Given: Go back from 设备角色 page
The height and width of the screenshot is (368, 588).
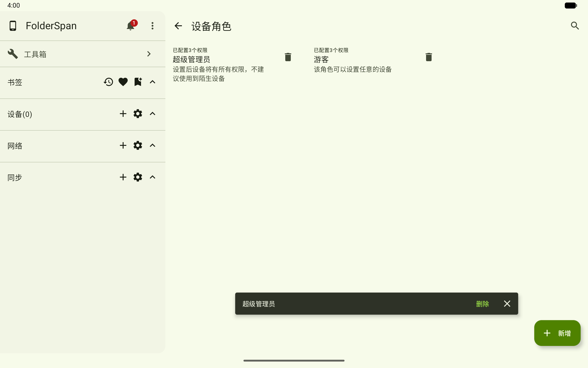Looking at the screenshot, I should coord(178,26).
